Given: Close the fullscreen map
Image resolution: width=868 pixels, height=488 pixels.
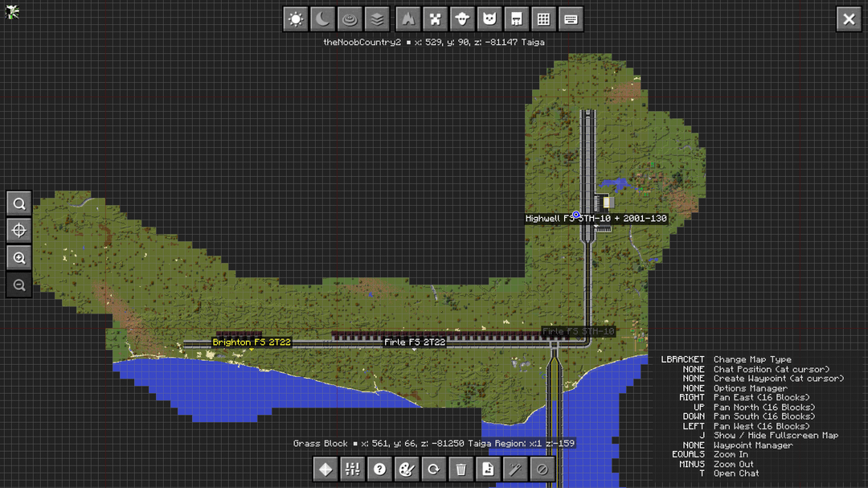Looking at the screenshot, I should click(x=849, y=19).
